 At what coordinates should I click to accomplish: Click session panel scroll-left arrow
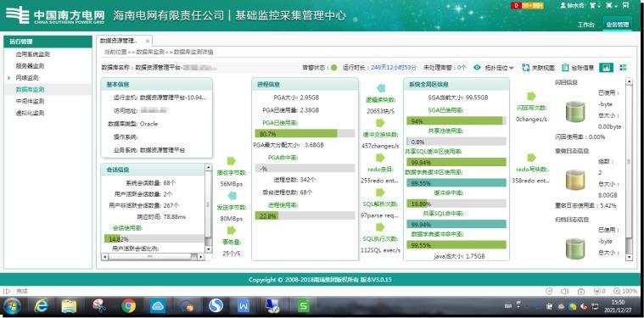pos(105,256)
